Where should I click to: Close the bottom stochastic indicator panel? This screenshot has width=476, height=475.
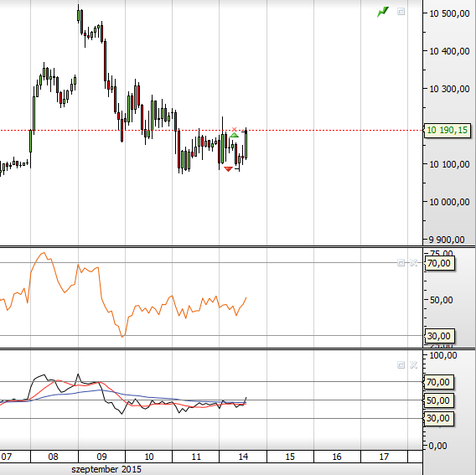click(x=413, y=364)
